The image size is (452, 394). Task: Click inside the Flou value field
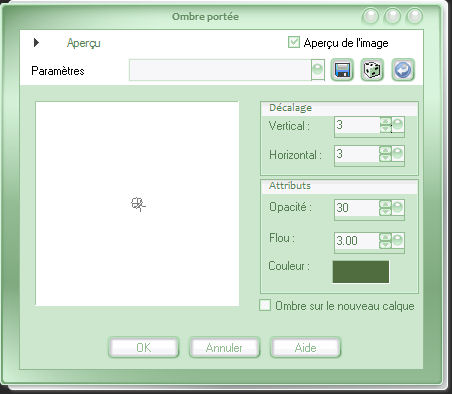pyautogui.click(x=357, y=241)
